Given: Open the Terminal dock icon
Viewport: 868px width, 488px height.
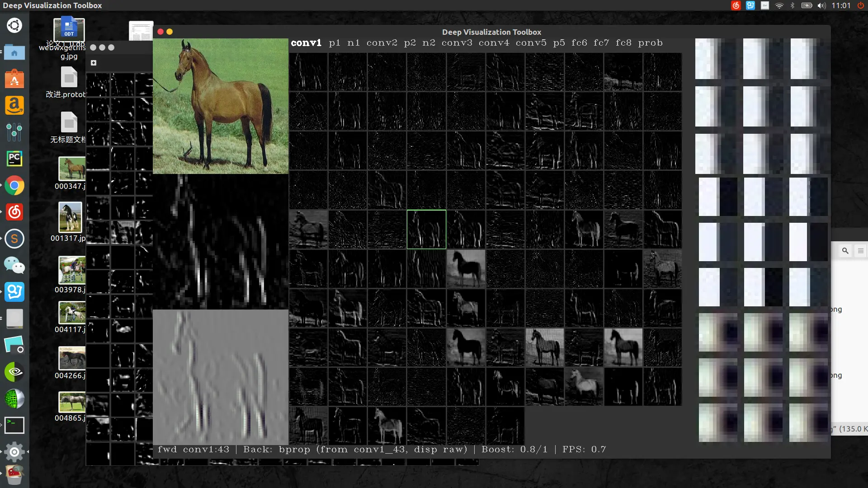Looking at the screenshot, I should [14, 425].
